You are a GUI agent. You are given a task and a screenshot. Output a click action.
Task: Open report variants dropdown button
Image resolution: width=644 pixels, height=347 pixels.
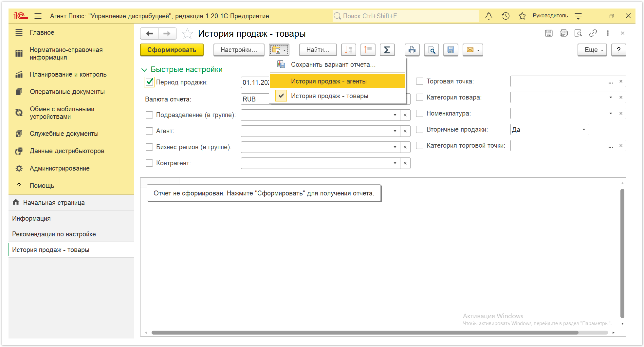click(x=279, y=50)
